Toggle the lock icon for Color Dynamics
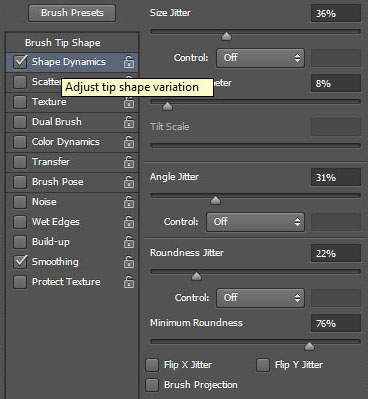 click(129, 142)
